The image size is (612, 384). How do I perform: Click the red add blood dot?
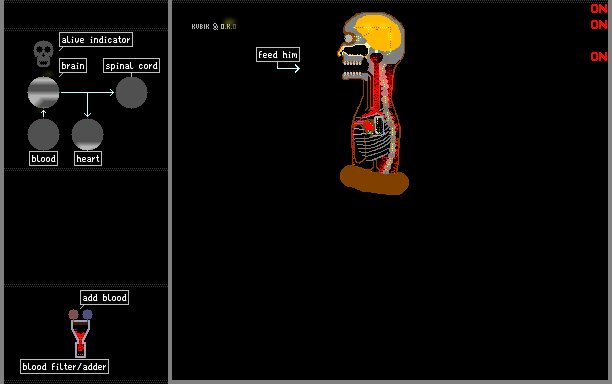(73, 314)
